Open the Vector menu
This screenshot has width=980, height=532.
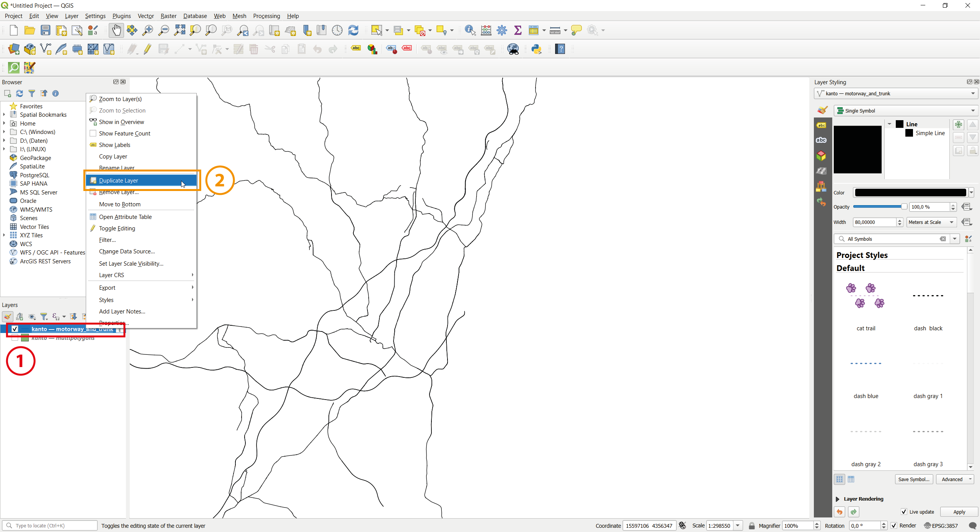[145, 16]
